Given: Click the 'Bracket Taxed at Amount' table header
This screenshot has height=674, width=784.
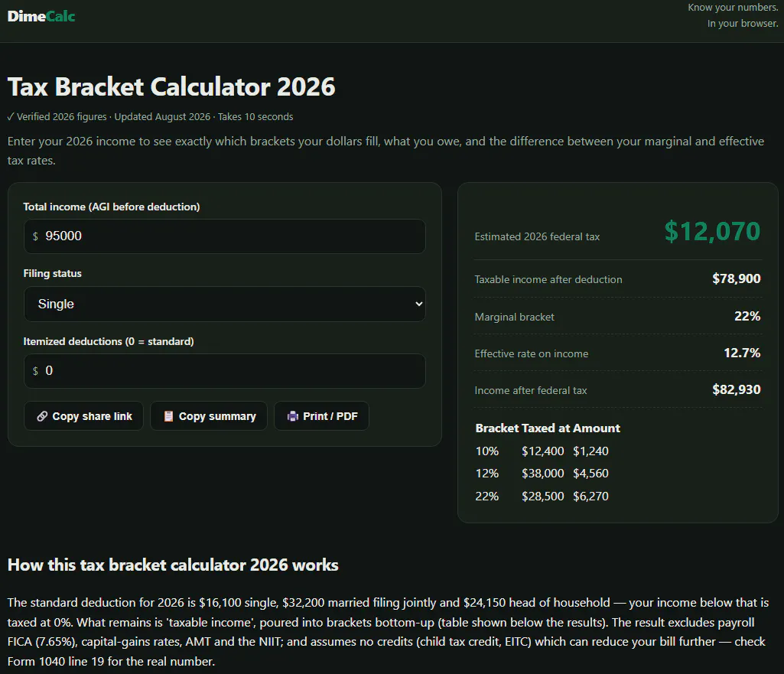Looking at the screenshot, I should click(548, 428).
